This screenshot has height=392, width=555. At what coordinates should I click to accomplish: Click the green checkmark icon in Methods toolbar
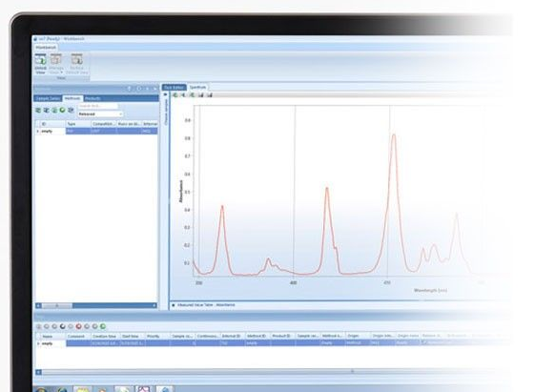coord(62,111)
